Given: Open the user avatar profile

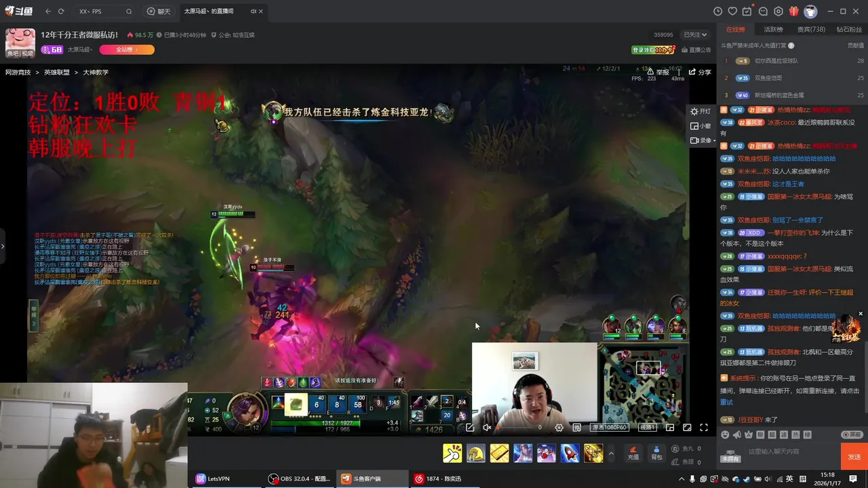Looking at the screenshot, I should pyautogui.click(x=810, y=12).
